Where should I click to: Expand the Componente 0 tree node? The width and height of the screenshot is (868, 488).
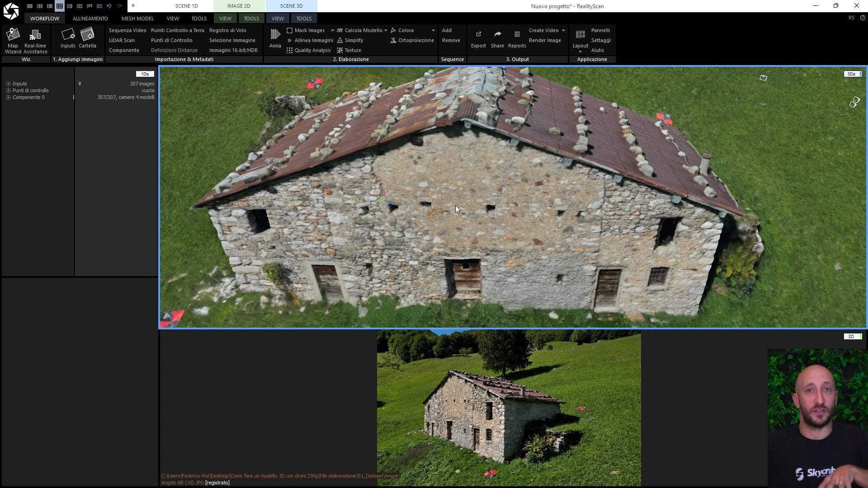[x=8, y=97]
